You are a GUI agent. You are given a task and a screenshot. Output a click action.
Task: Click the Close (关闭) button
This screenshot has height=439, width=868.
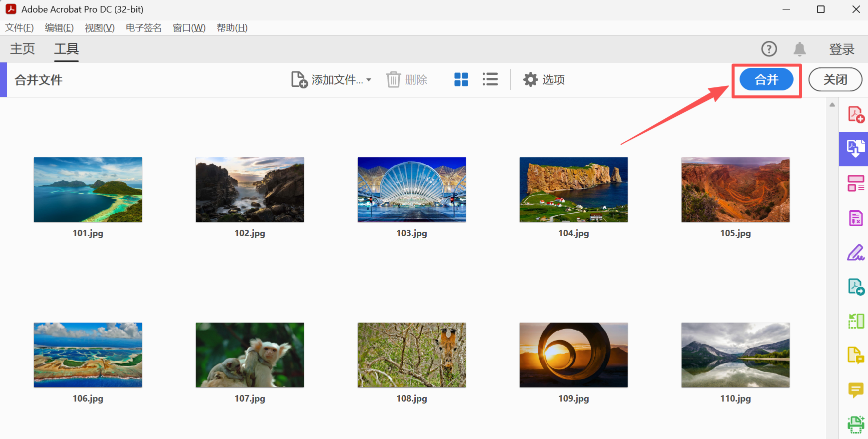pos(835,79)
